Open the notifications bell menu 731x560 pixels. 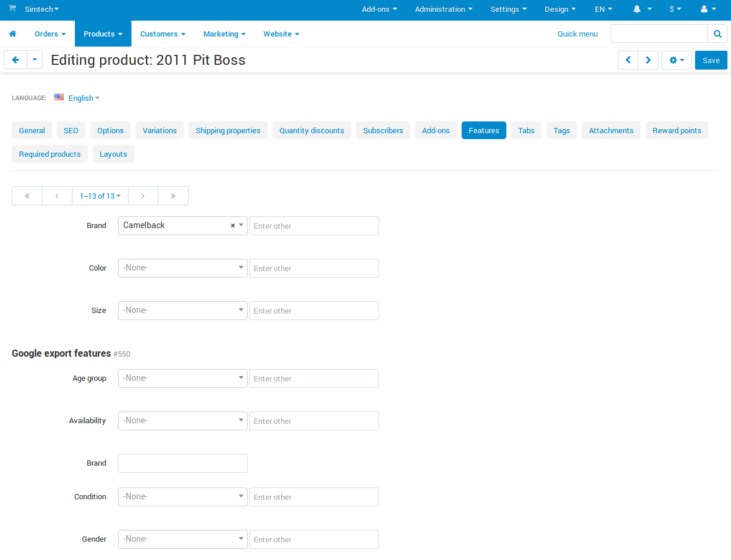(x=642, y=9)
